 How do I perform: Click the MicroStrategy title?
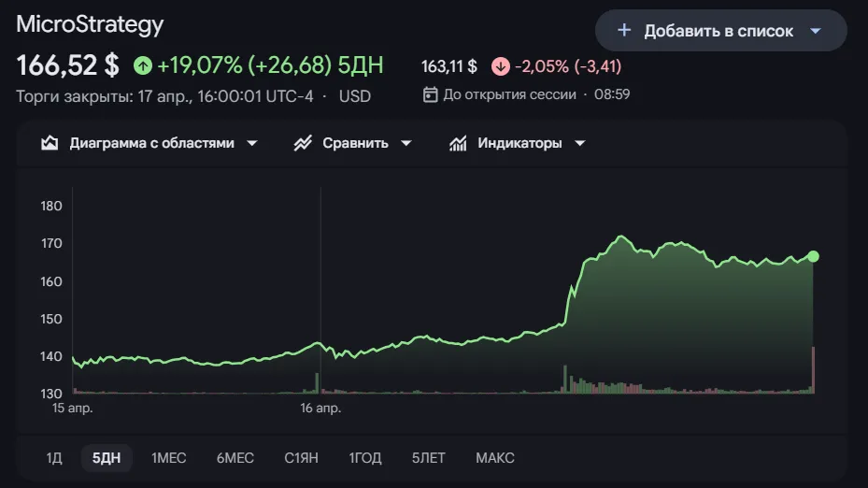tap(90, 25)
